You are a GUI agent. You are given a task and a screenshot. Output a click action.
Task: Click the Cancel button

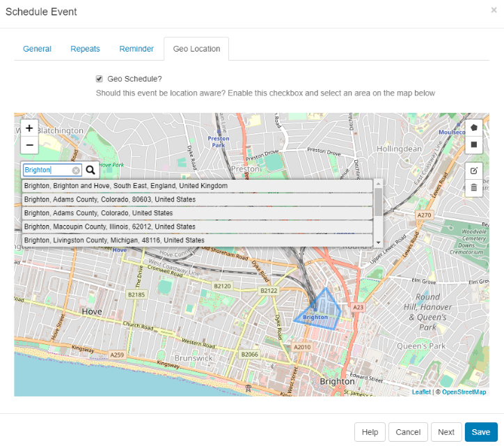(x=408, y=432)
